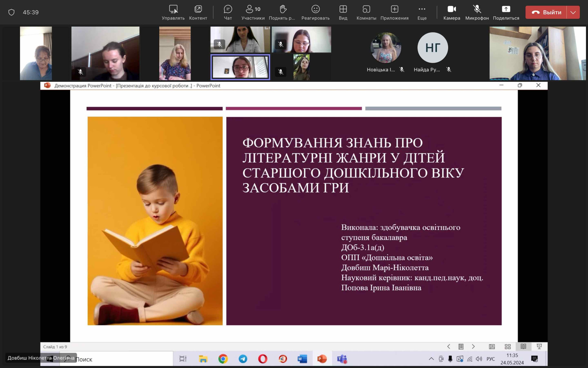Open the Manage (Управлять) control

click(x=173, y=12)
